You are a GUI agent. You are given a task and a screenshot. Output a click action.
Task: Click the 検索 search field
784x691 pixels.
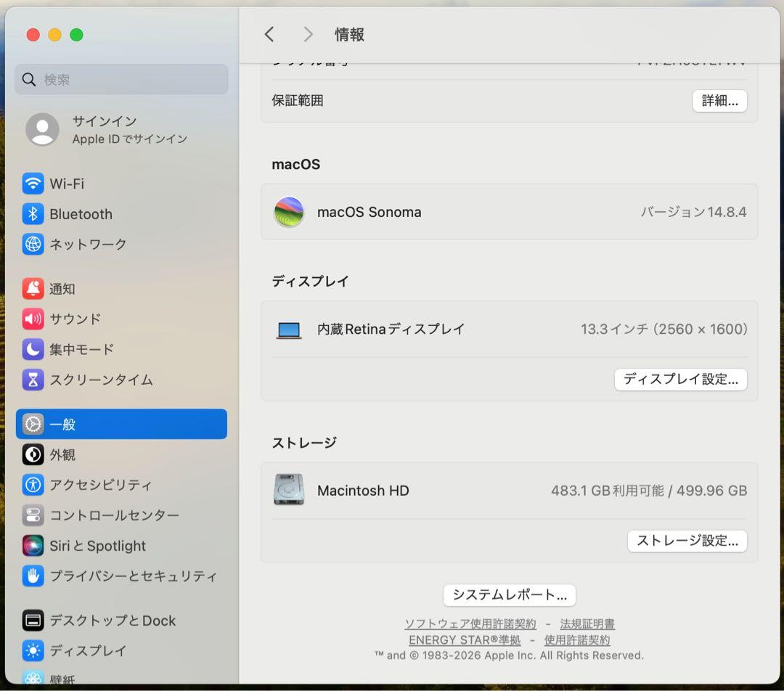pos(121,79)
